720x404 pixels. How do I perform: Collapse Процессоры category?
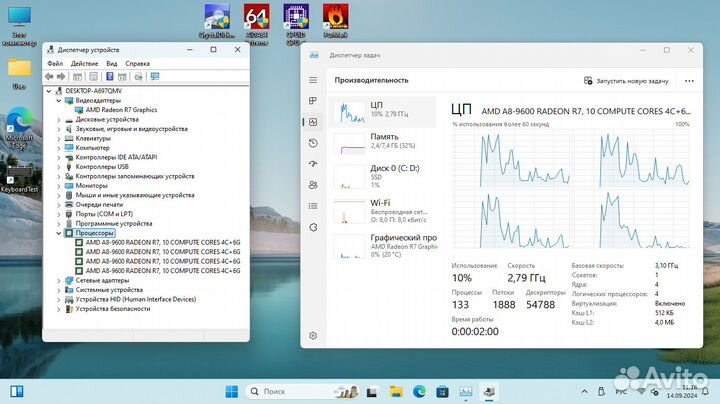click(x=59, y=233)
